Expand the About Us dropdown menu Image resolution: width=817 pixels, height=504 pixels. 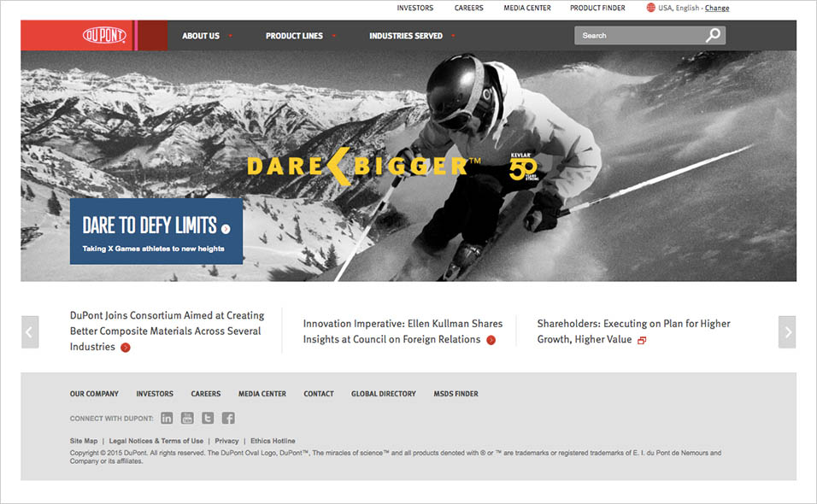pos(207,36)
